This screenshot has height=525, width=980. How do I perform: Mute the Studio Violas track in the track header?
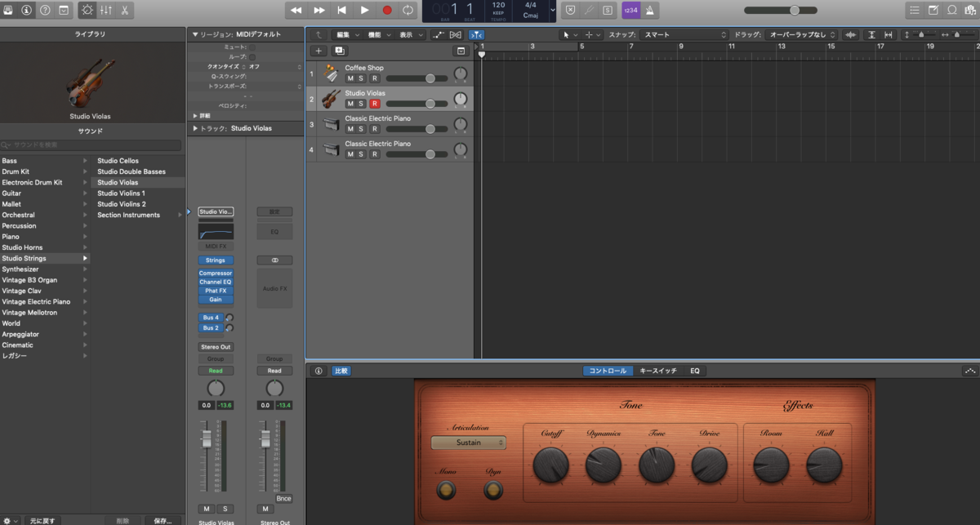point(350,104)
